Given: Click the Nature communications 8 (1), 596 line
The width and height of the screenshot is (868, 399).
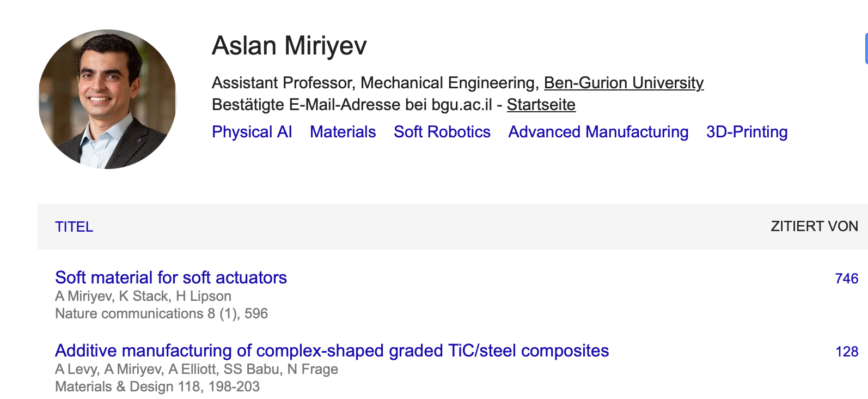Looking at the screenshot, I should 161,313.
